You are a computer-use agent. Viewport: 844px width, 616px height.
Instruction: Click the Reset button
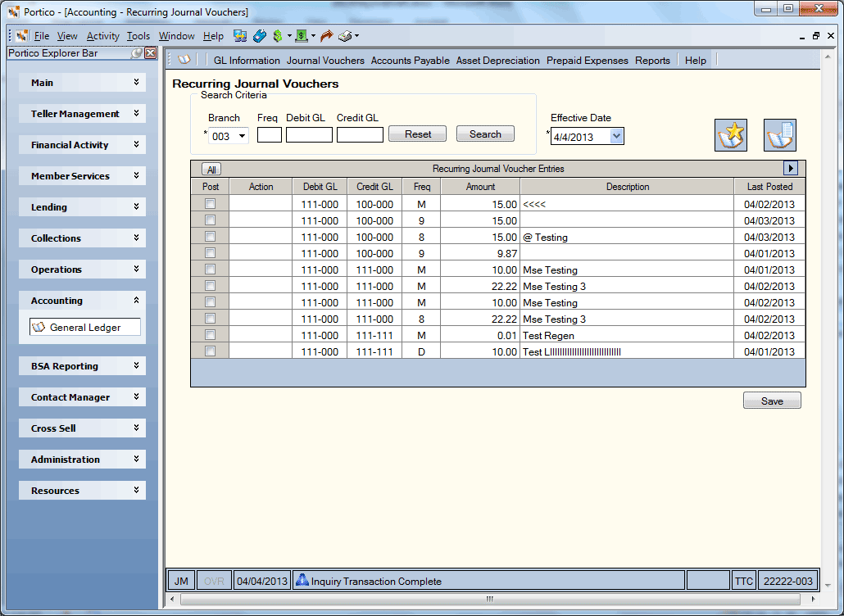pyautogui.click(x=418, y=134)
